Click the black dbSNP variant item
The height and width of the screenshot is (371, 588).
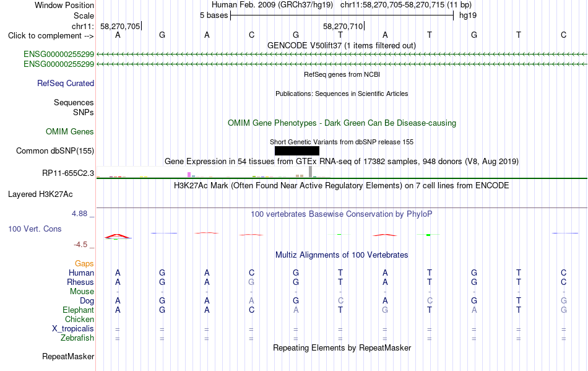point(297,151)
